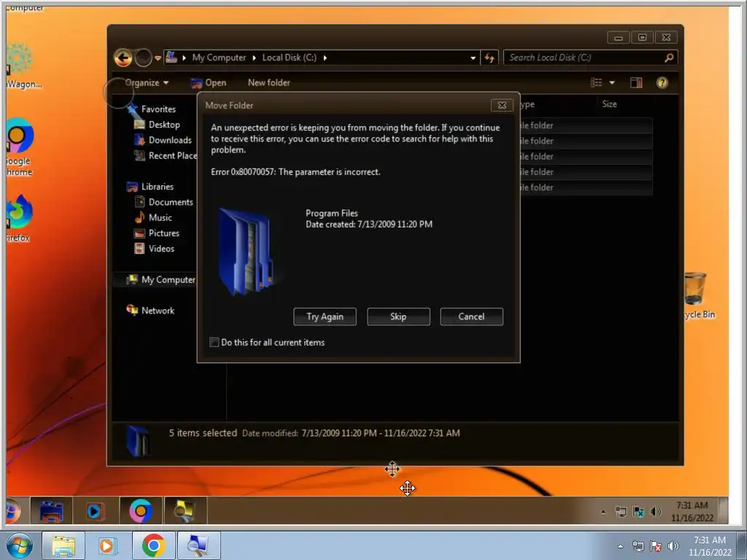Click the inner taskbar clock 7:31 AM
Screen dimensions: 747x560
coord(692,511)
